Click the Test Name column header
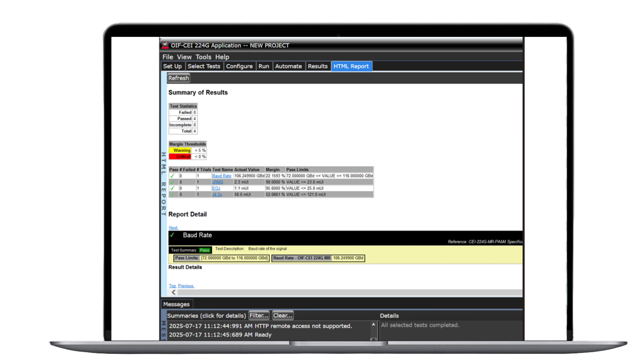The height and width of the screenshot is (362, 644). [x=222, y=170]
